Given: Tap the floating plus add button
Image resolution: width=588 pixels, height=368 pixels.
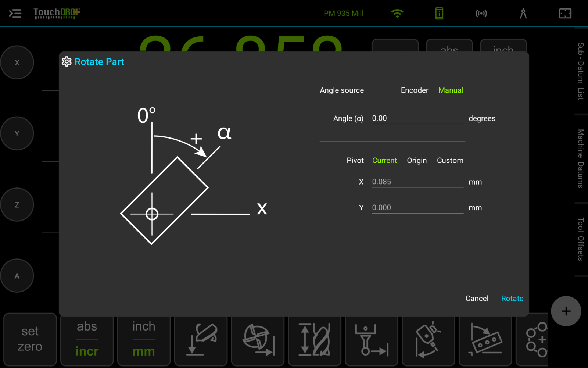Looking at the screenshot, I should pyautogui.click(x=566, y=311).
